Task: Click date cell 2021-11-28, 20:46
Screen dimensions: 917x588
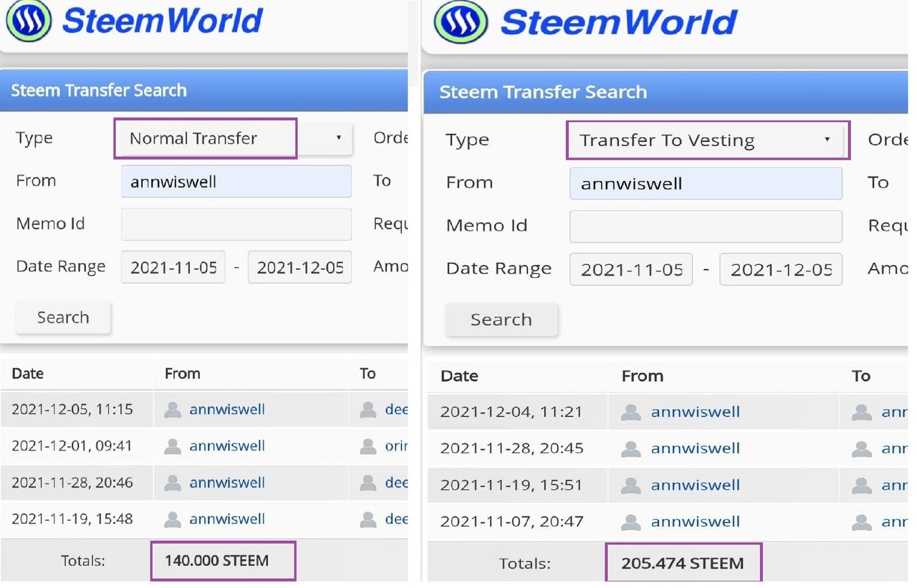Action: (x=72, y=483)
